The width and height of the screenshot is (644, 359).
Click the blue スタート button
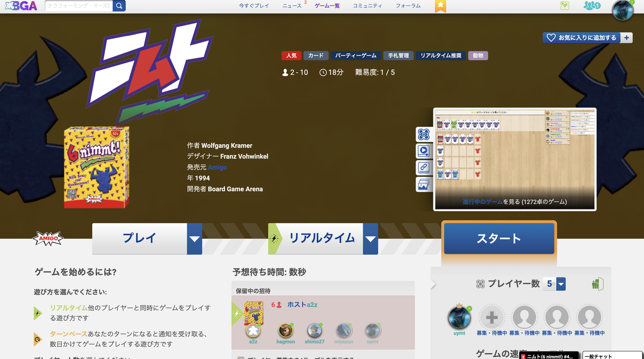499,239
